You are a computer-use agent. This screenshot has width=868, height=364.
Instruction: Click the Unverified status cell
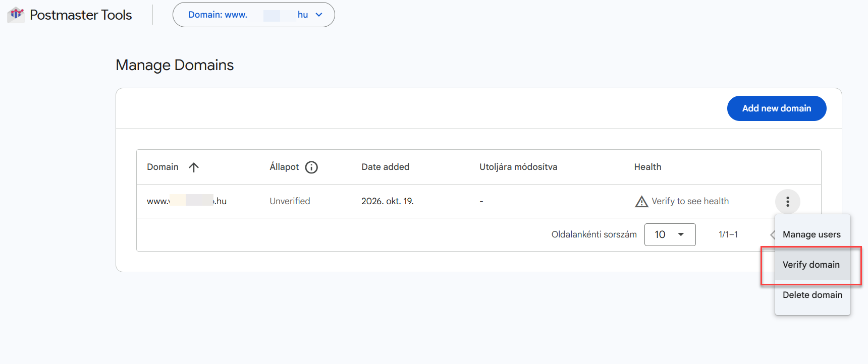coord(290,201)
